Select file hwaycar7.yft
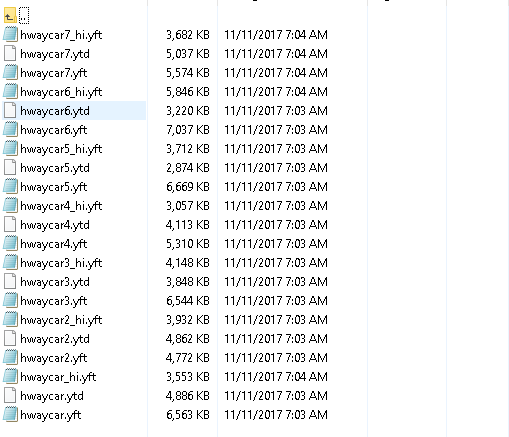 coord(54,73)
